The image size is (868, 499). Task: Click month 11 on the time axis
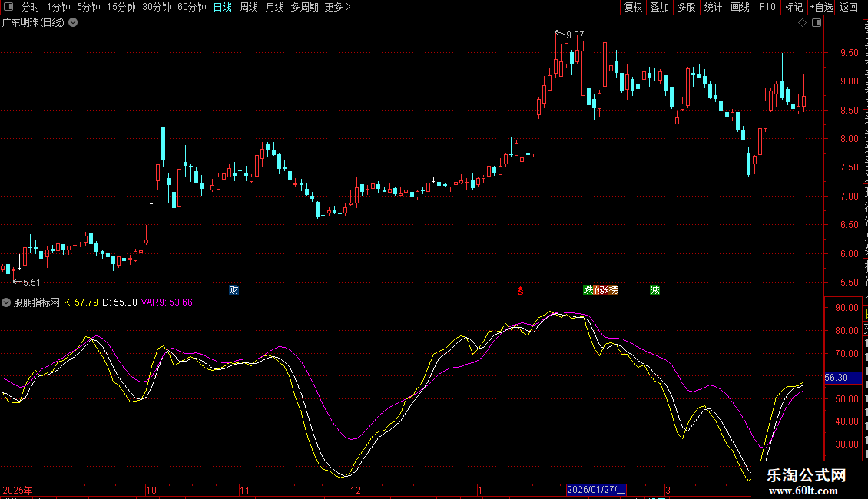(x=245, y=490)
